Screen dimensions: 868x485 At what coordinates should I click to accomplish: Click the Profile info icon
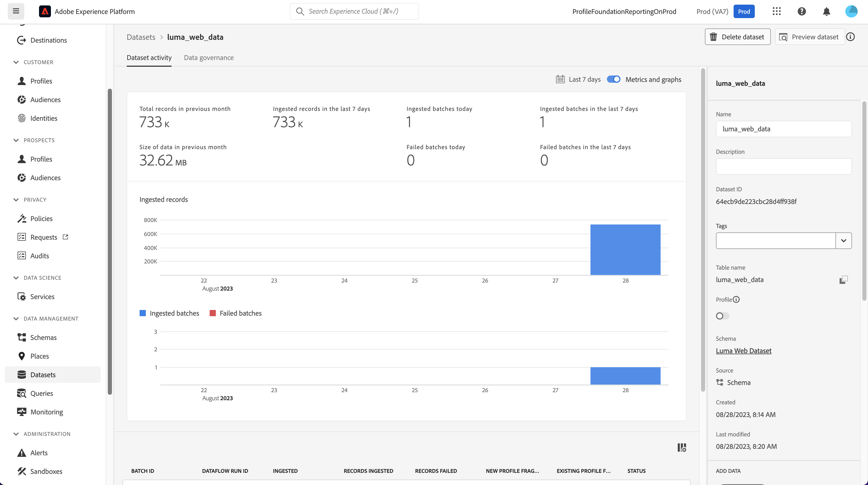736,299
